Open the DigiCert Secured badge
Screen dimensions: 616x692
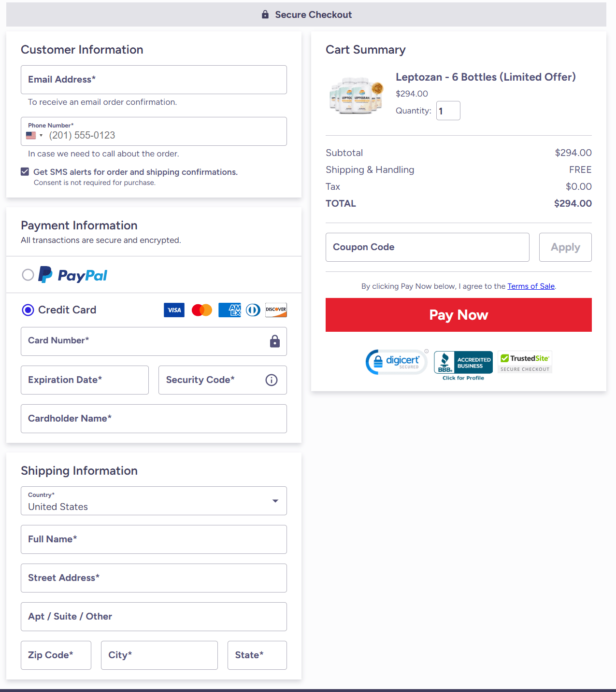(397, 362)
